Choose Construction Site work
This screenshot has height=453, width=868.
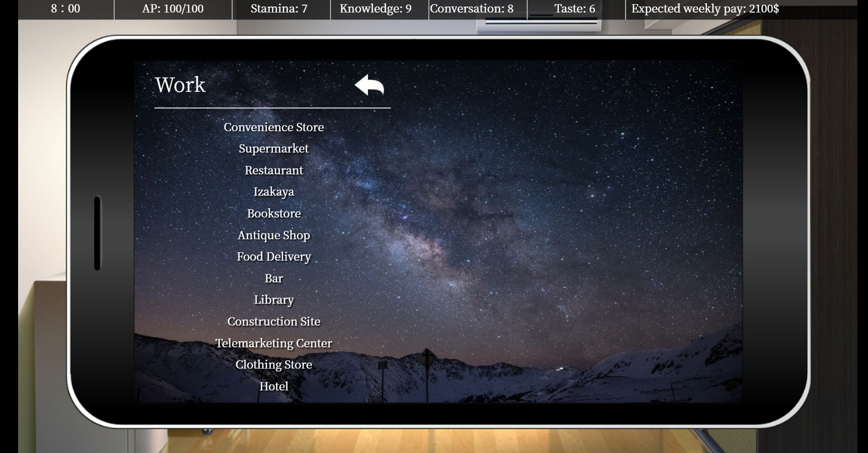click(x=273, y=322)
